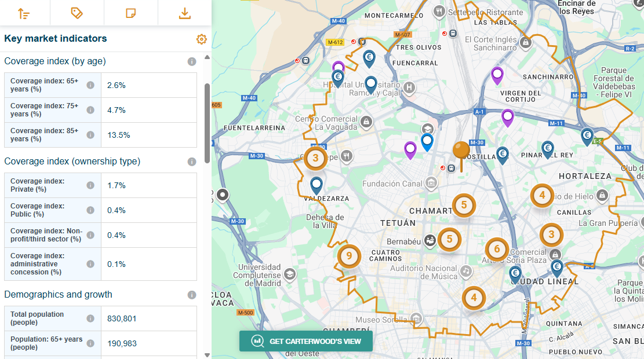644x359 pixels.
Task: Open cluster marker 5 near Bernabéu
Action: click(449, 239)
